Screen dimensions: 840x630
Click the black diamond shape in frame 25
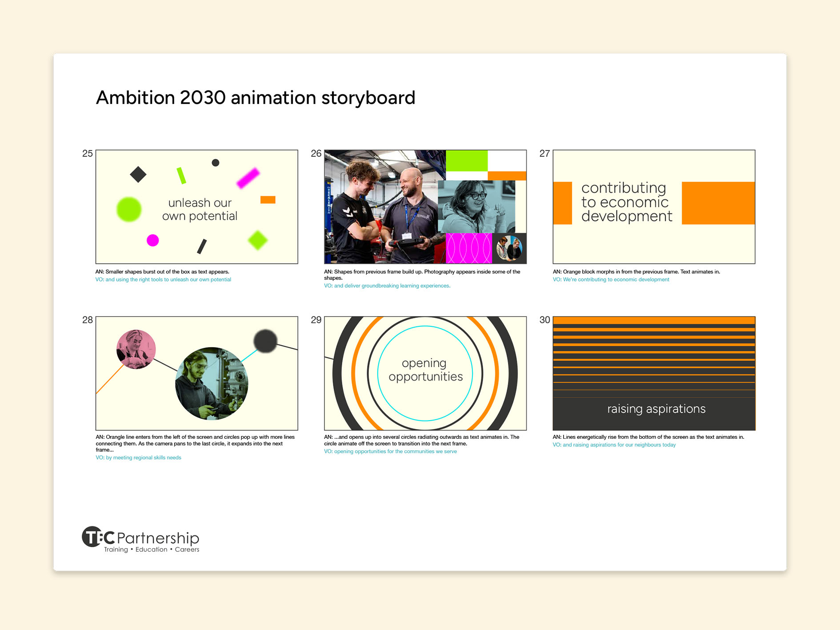point(138,174)
